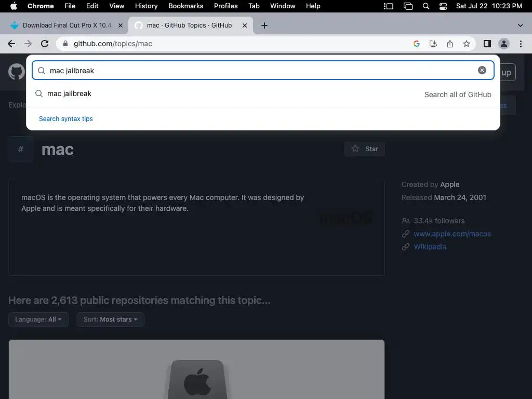This screenshot has height=399, width=532.
Task: Share this page icon in address bar
Action: point(449,44)
